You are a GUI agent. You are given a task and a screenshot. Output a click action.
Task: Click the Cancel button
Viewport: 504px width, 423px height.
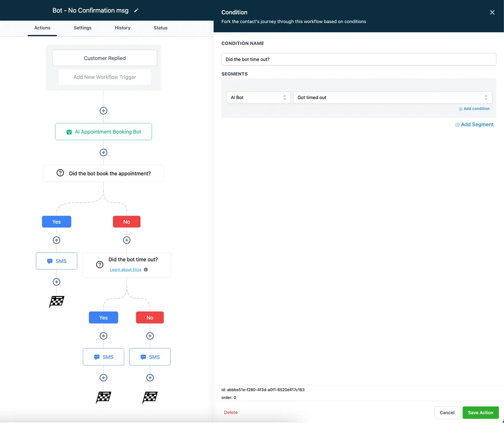tap(447, 413)
